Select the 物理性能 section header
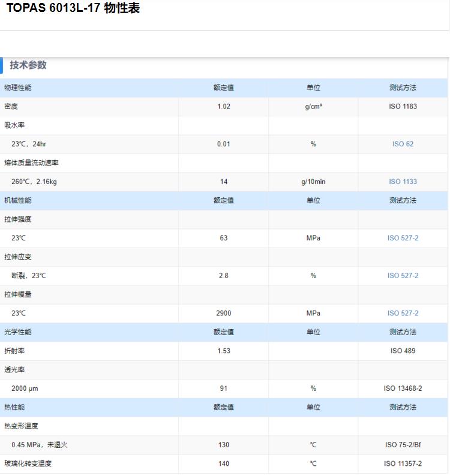450x476 pixels. (18, 88)
